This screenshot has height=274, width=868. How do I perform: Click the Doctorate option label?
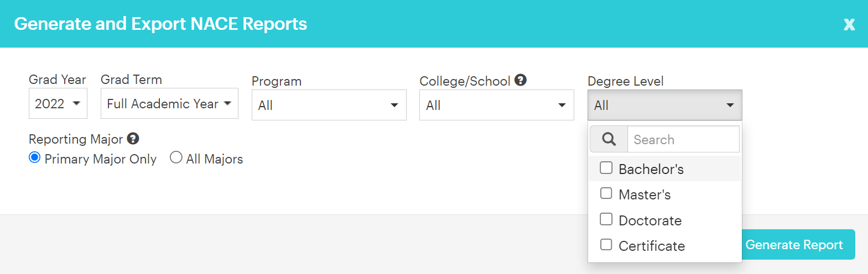[x=650, y=220]
